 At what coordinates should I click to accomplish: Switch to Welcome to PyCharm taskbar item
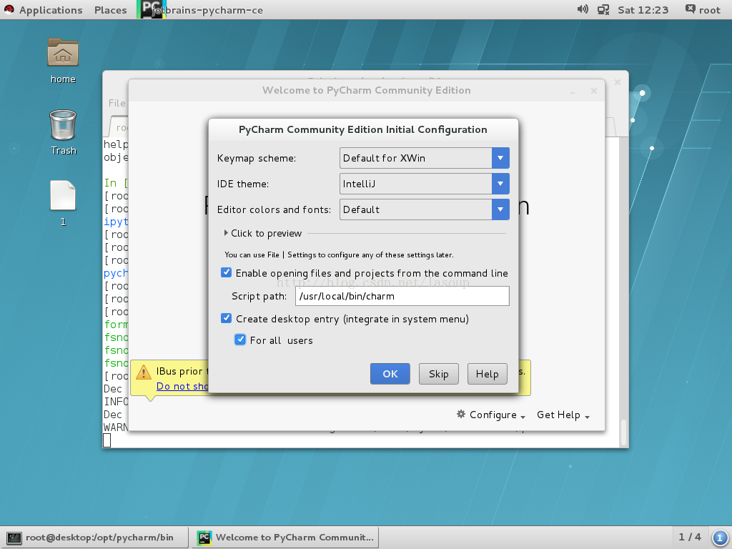285,537
